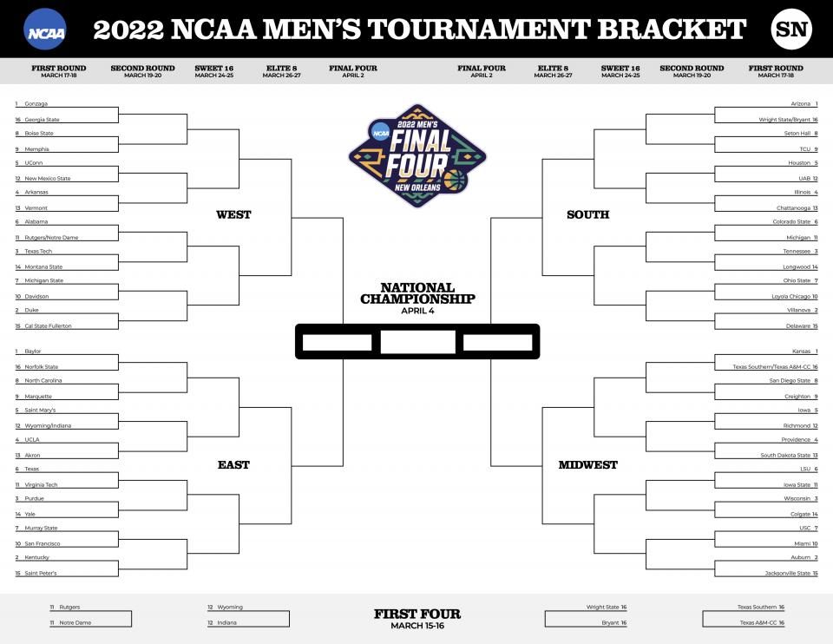
Task: Click the 2022 Final Four New Orleans logo
Action: pos(417,155)
